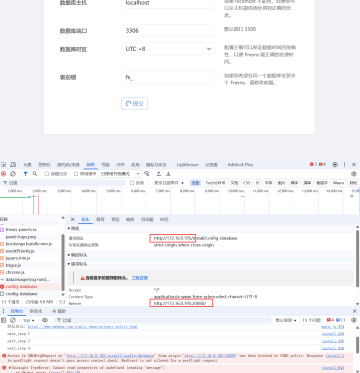The width and height of the screenshot is (360, 373).
Task: Select the JS request type filter
Action: [257, 183]
